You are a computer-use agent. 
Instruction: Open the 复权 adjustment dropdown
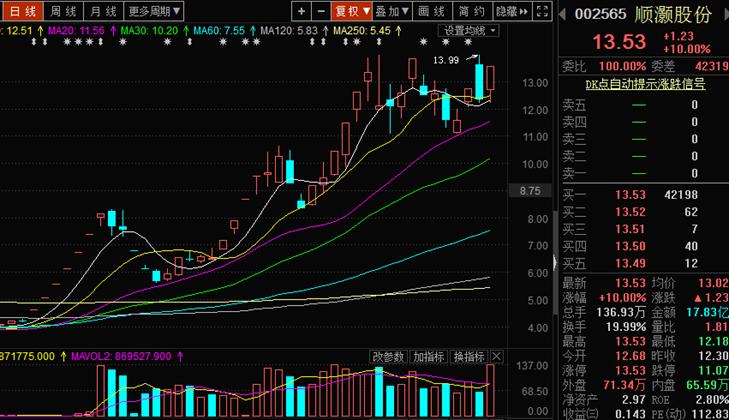pos(352,11)
